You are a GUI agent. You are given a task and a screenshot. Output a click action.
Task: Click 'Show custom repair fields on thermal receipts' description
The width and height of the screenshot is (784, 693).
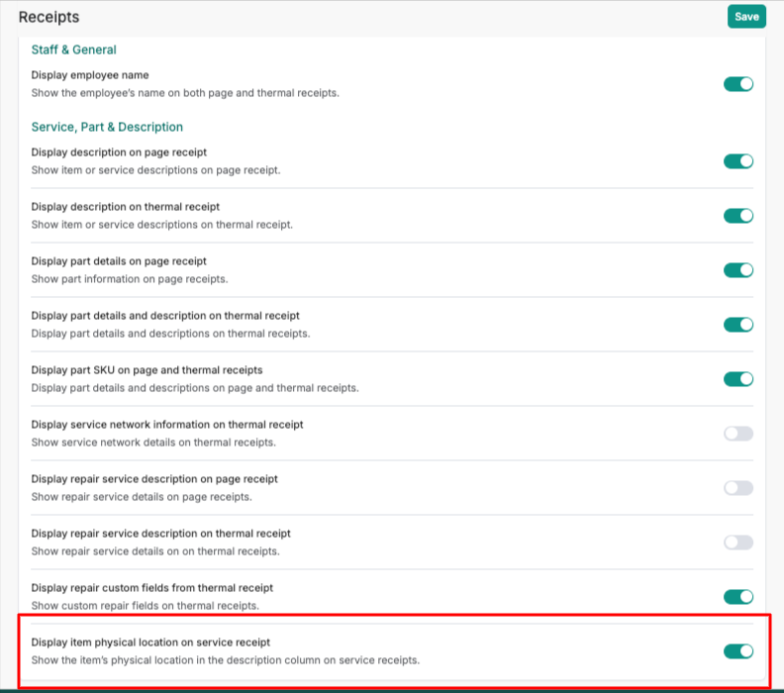[x=145, y=605]
